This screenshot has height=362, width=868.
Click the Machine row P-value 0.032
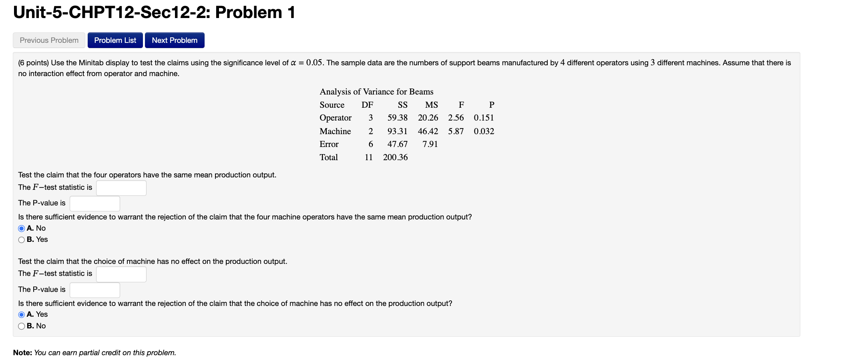[x=484, y=131]
